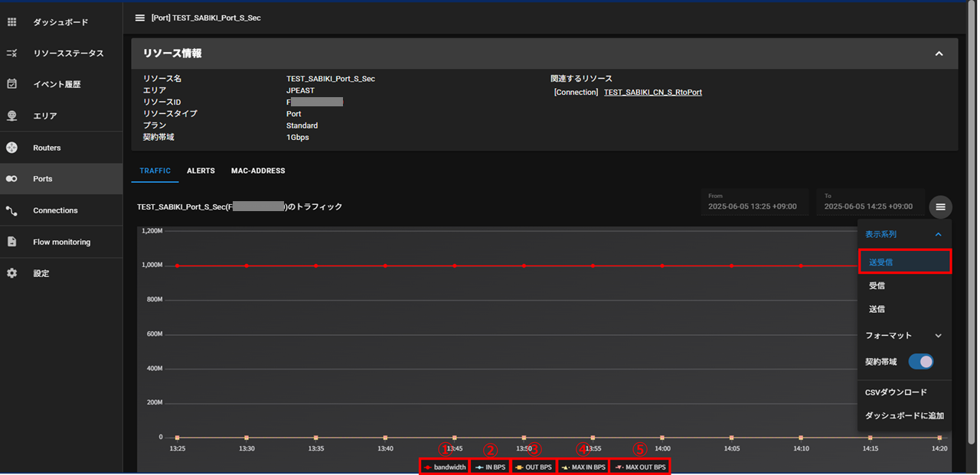Open the TEST_SABIKI_CN_S_RtoPort connection link

pyautogui.click(x=652, y=92)
